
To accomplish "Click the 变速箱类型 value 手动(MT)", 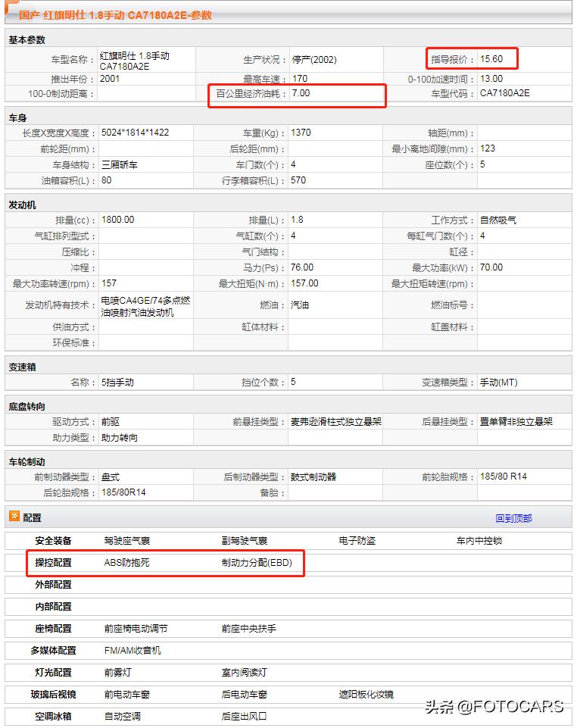I will 498,382.
